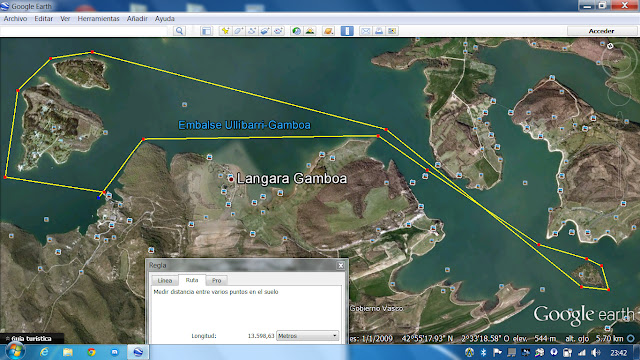Screen dimensions: 640x360
Task: Select the add polygon tool
Action: tap(238, 31)
